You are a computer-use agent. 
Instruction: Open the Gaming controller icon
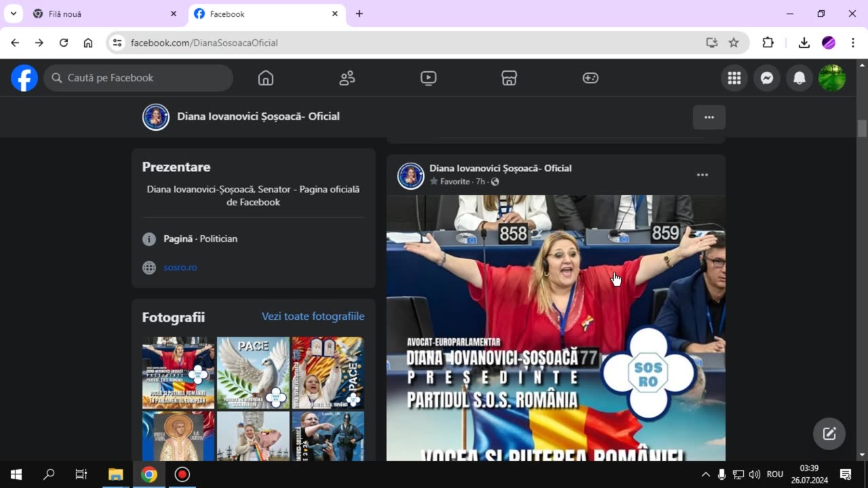[591, 78]
